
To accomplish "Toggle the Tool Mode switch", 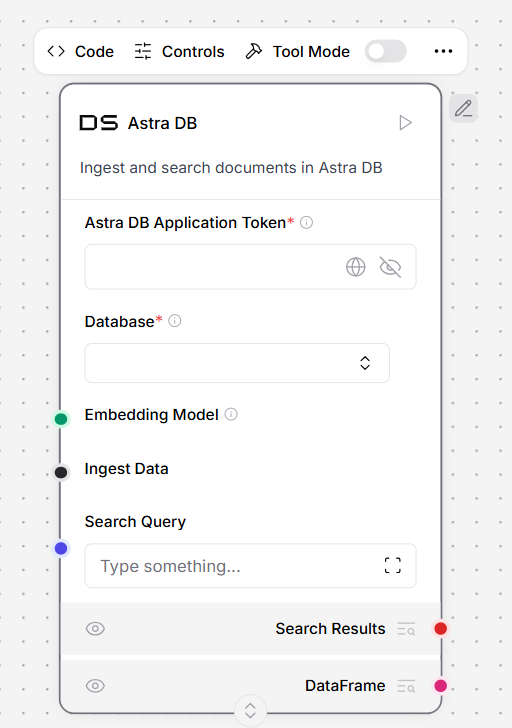I will pyautogui.click(x=385, y=51).
